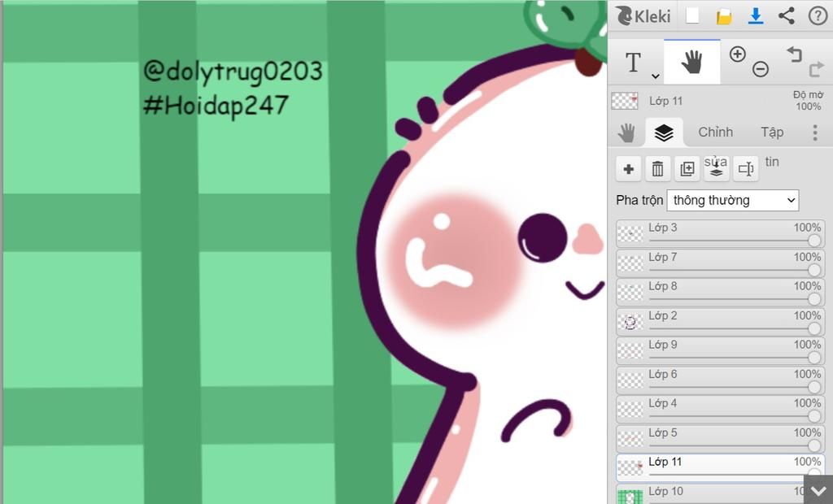Merge layer down button

pyautogui.click(x=716, y=169)
